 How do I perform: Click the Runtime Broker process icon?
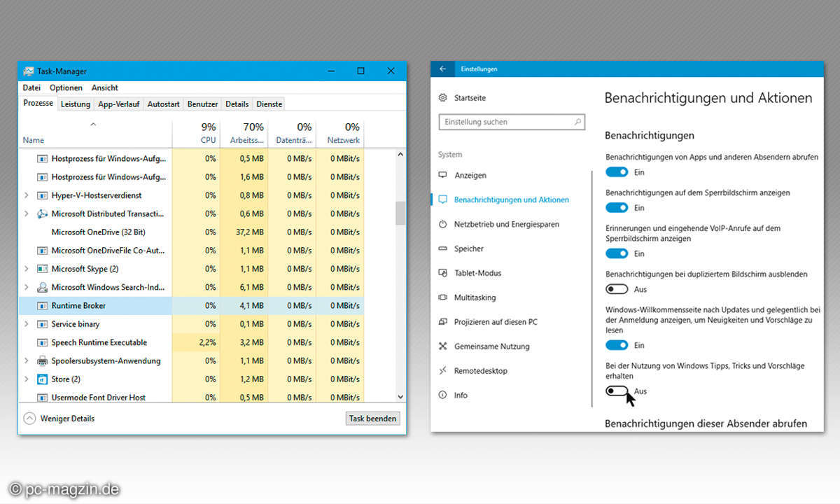(x=42, y=305)
